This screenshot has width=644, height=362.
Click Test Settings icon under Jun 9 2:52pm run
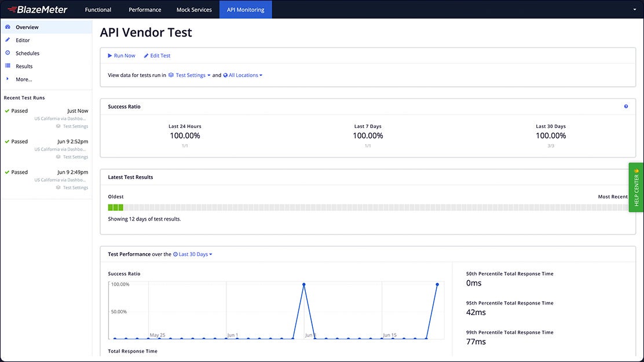(x=58, y=157)
